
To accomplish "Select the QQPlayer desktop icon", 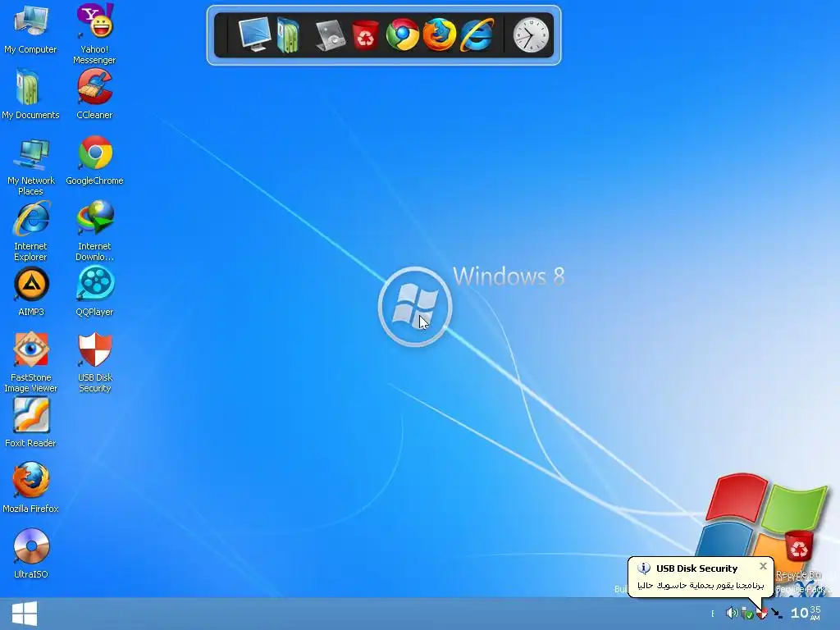I will coord(95,291).
